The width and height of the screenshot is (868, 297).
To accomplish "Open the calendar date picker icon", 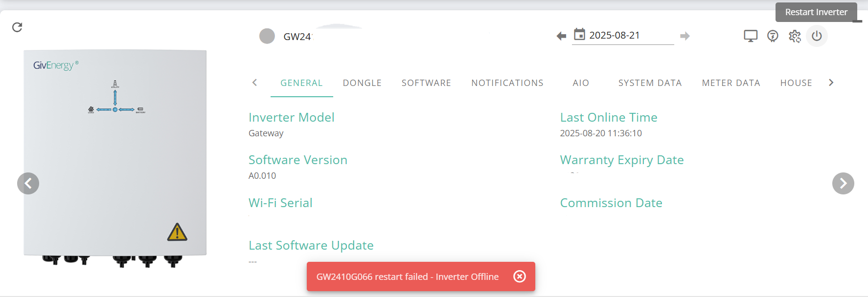I will pyautogui.click(x=579, y=35).
